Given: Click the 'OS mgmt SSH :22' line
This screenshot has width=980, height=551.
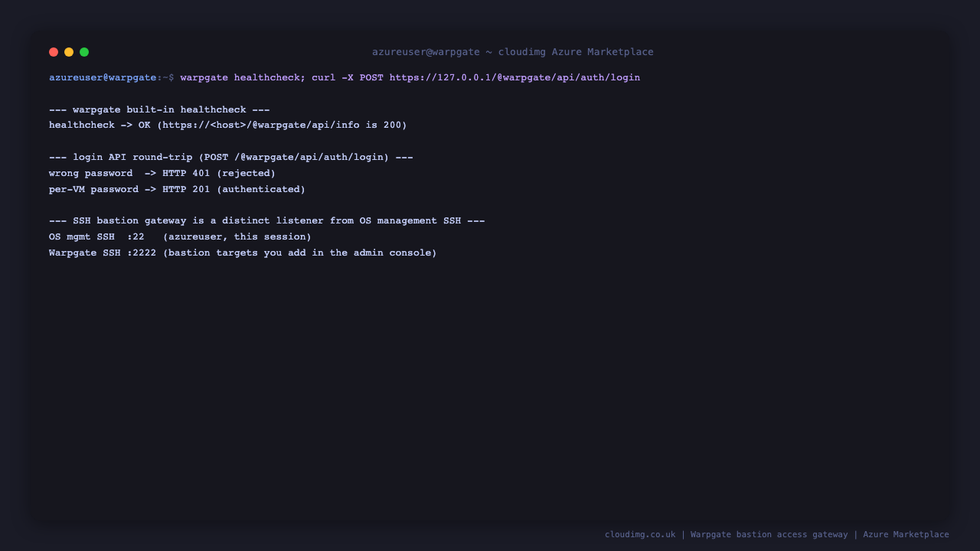Looking at the screenshot, I should pyautogui.click(x=180, y=236).
